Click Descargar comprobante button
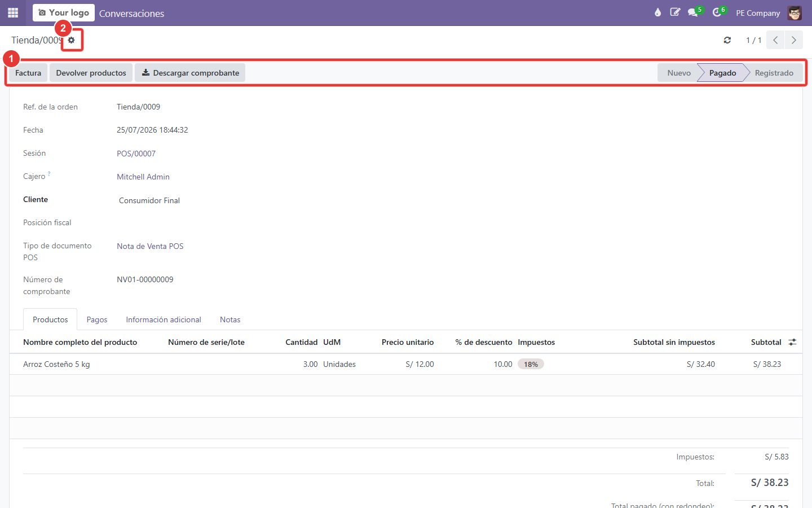Image resolution: width=812 pixels, height=508 pixels. pyautogui.click(x=190, y=73)
